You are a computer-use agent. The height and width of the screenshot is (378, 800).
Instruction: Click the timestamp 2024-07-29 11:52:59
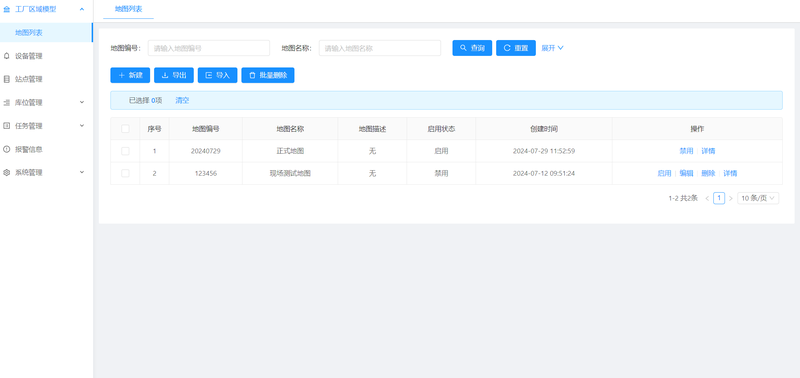click(544, 151)
